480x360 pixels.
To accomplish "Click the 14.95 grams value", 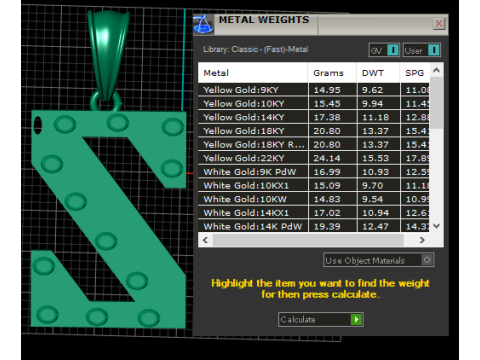I will click(x=327, y=90).
